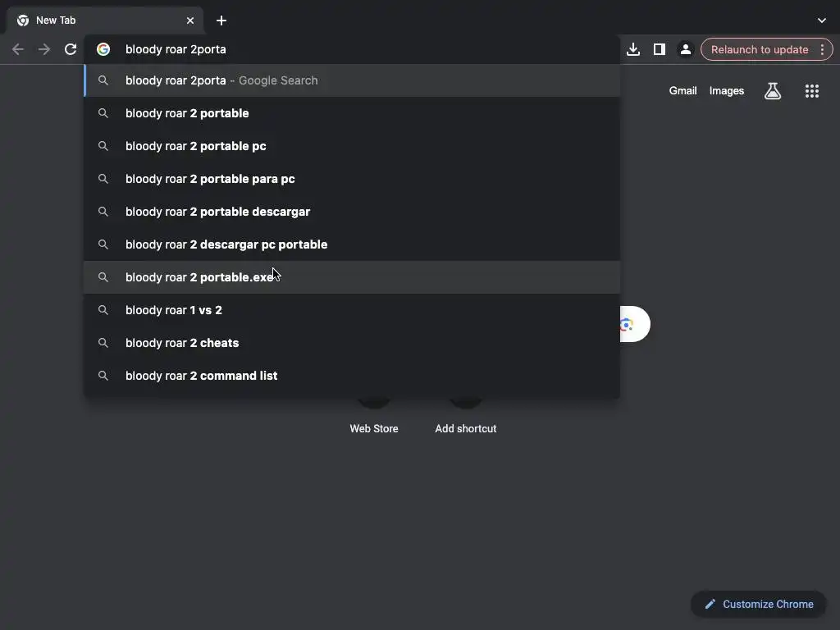
Task: Pick suggestion 'bloody roar 2 portable para pc'
Action: (x=352, y=179)
